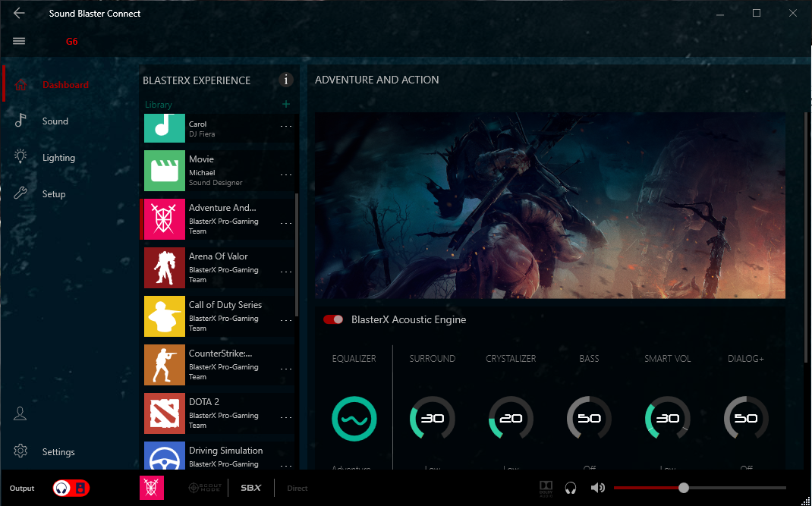Open options for DOTA 2 profile

(286, 417)
